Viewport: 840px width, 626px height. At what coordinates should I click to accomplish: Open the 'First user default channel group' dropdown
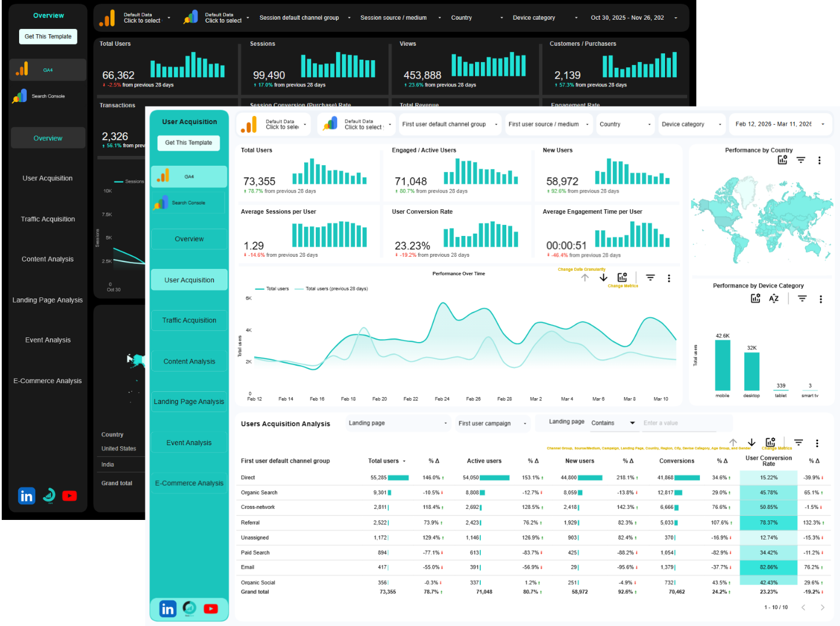[x=450, y=124]
